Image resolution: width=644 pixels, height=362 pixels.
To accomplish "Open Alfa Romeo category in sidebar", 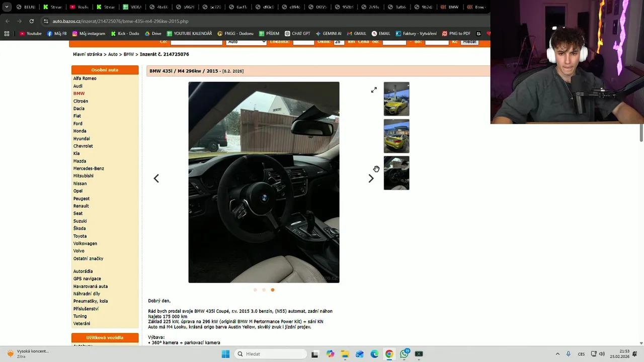I will [85, 78].
